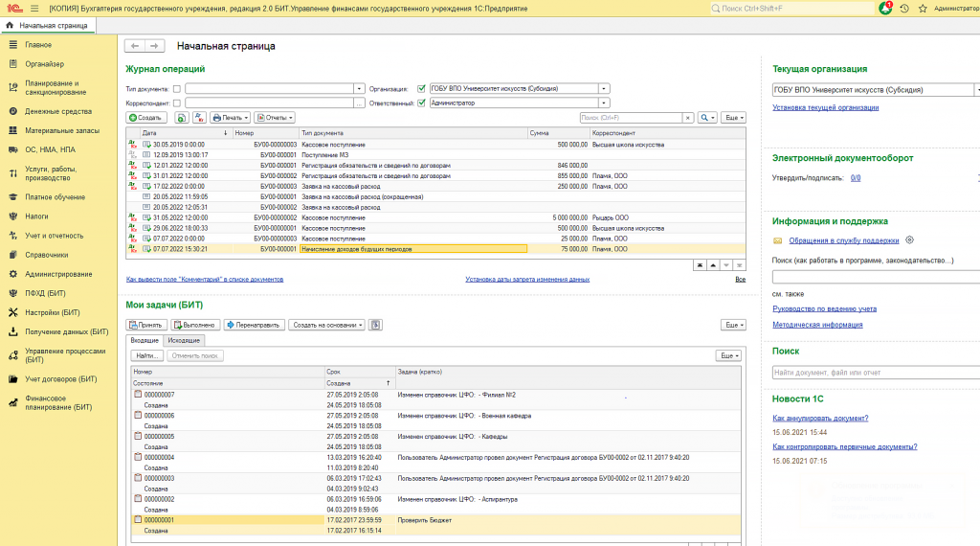This screenshot has width=980, height=546.
Task: Click the Дт/Кт postings icon in journal toolbar
Action: pos(199,118)
